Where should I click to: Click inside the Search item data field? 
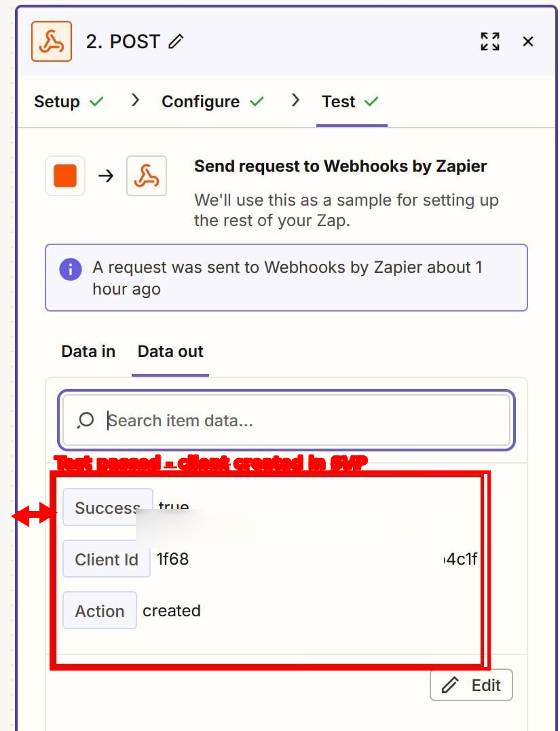(272, 420)
